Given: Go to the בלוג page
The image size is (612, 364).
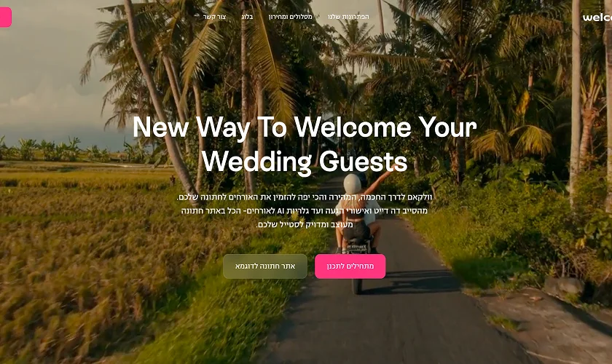Looking at the screenshot, I should (247, 17).
